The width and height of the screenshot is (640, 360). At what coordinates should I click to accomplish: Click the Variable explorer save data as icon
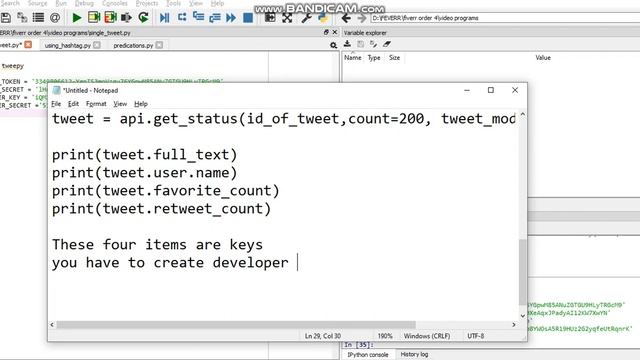(373, 44)
